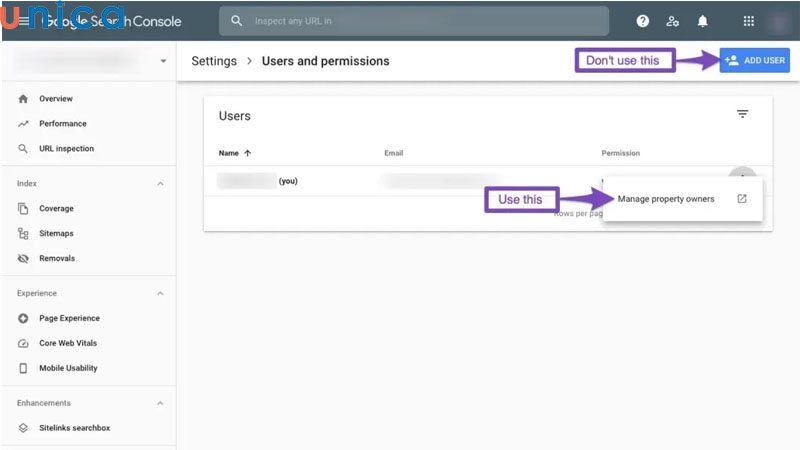The image size is (800, 450).
Task: Open the Overview page
Action: pyautogui.click(x=55, y=99)
